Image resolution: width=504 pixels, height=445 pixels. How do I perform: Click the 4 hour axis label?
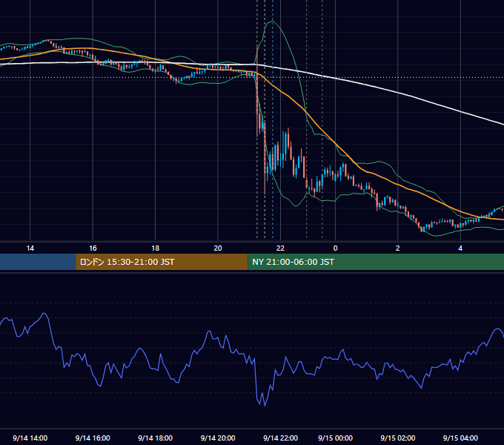click(x=460, y=248)
